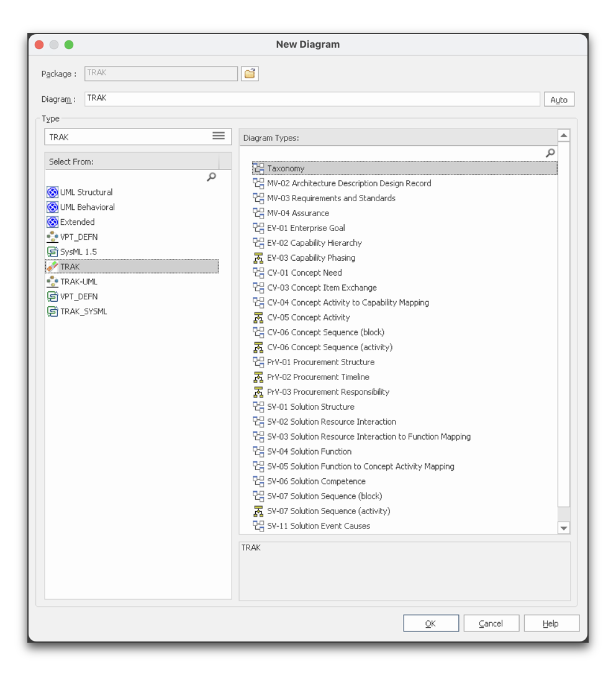This screenshot has height=675, width=616.
Task: Select CV-06 Concept Sequence (block)
Action: click(325, 332)
